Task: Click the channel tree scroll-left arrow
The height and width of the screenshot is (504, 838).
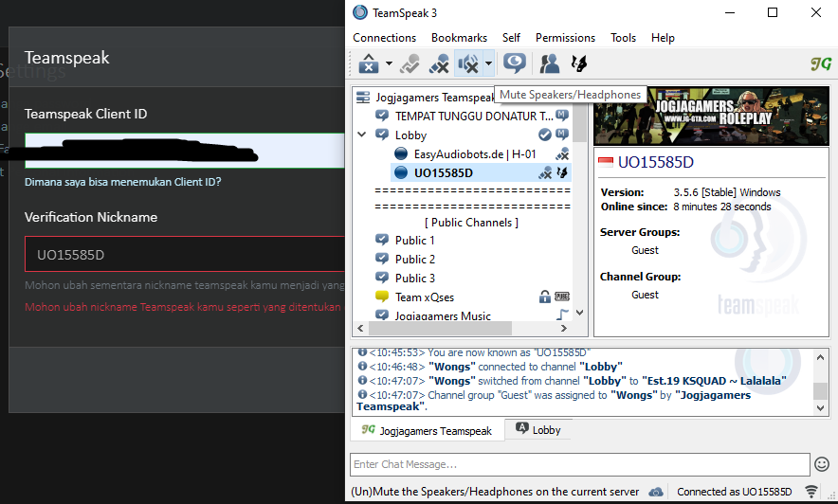Action: [360, 329]
